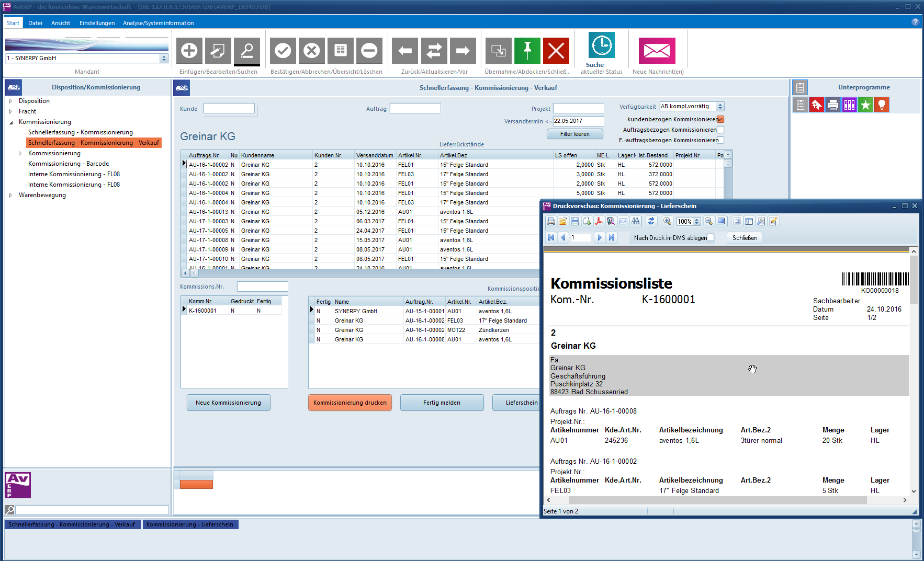Click the Filter leeren button

click(574, 134)
